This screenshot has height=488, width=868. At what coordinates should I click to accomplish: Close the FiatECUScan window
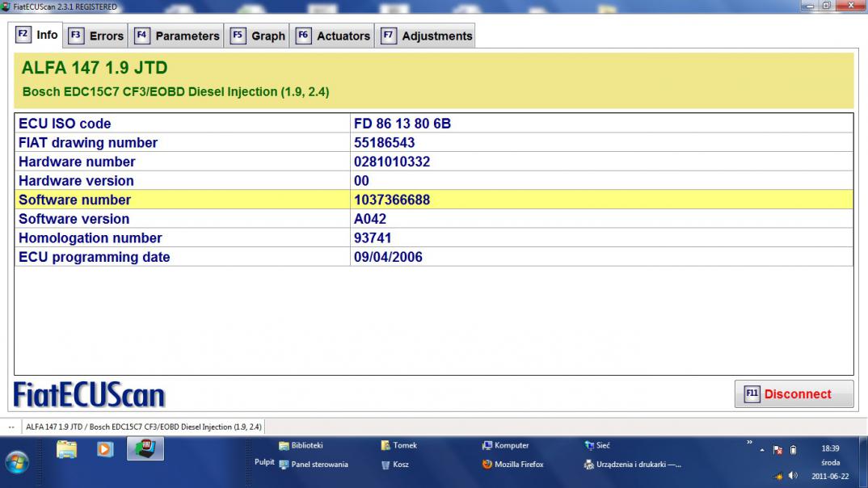[851, 6]
